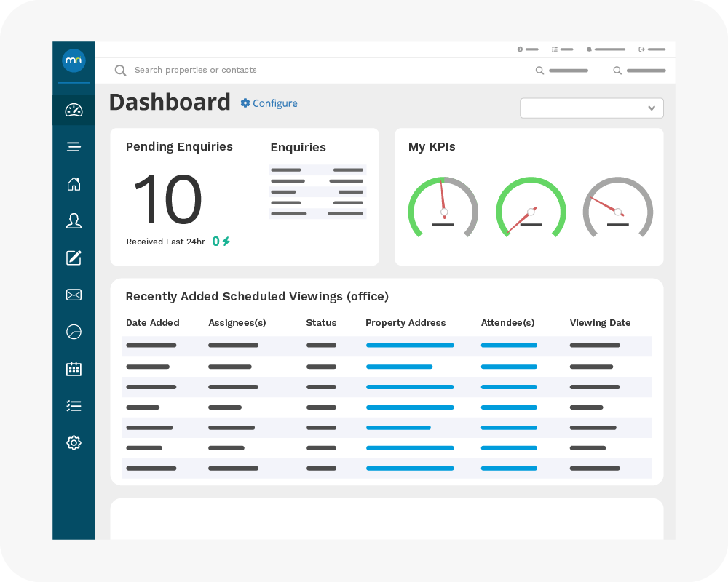Screen dimensions: 728x582
Task: Open settings via gear sidebar icon
Action: tap(74, 442)
